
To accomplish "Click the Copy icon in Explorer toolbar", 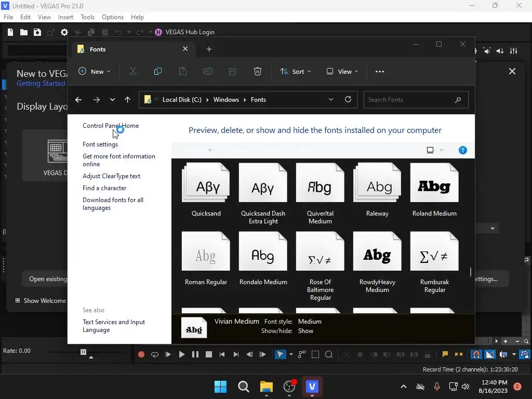I will (x=158, y=72).
